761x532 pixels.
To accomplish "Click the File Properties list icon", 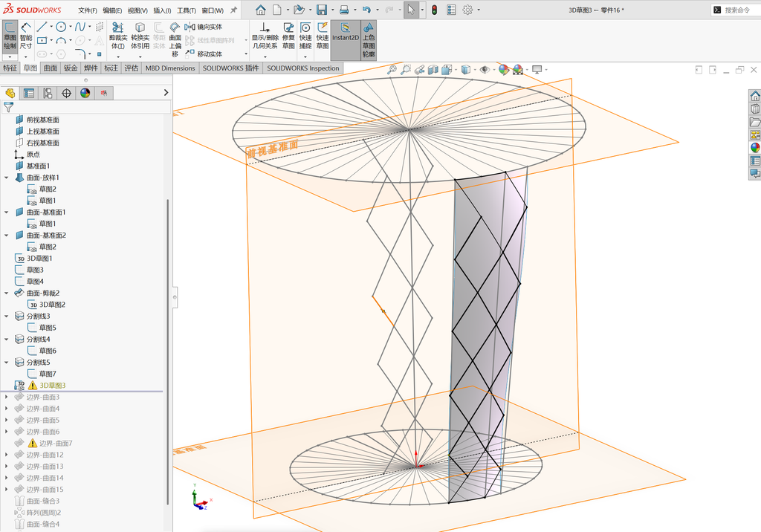I will click(451, 10).
